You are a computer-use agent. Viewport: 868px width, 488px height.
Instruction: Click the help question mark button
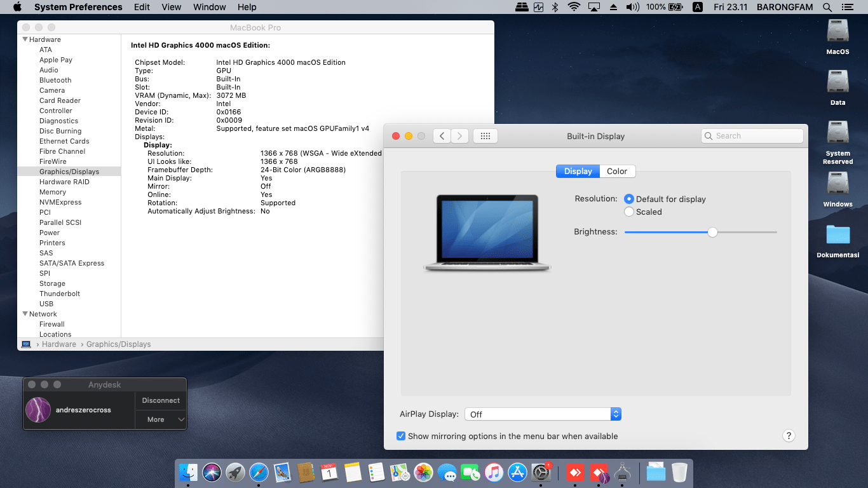789,436
